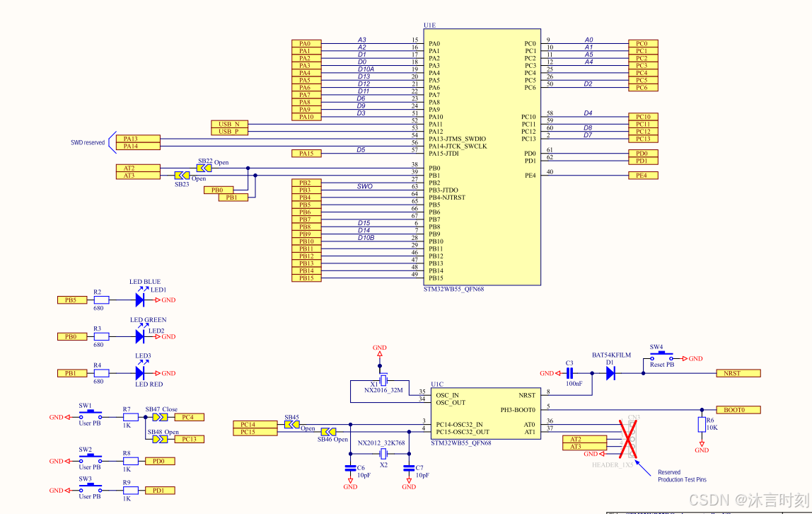Click the R7 1K resistor symbol

coord(130,417)
